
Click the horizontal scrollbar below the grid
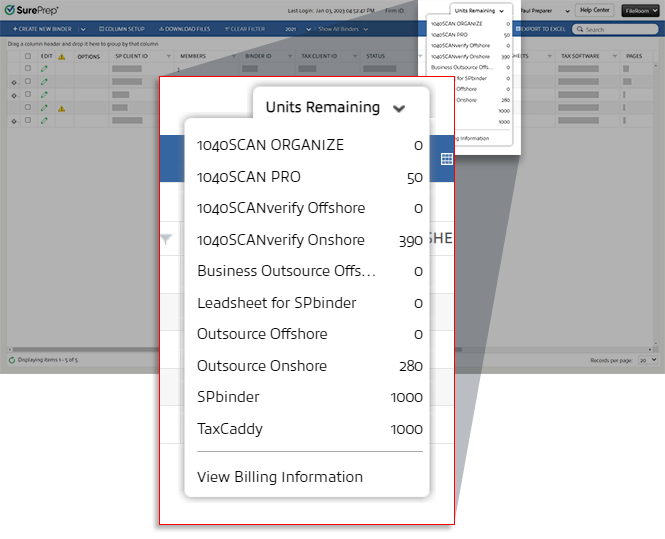coord(238,350)
